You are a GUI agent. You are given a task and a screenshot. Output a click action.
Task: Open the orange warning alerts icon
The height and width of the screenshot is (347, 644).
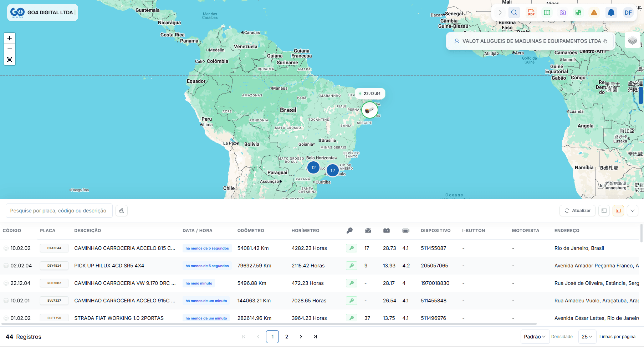click(x=594, y=12)
